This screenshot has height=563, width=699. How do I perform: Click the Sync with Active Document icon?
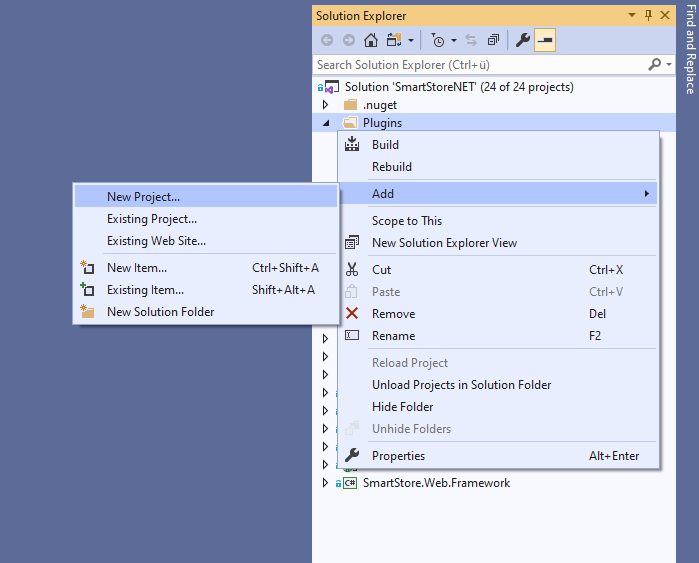471,40
